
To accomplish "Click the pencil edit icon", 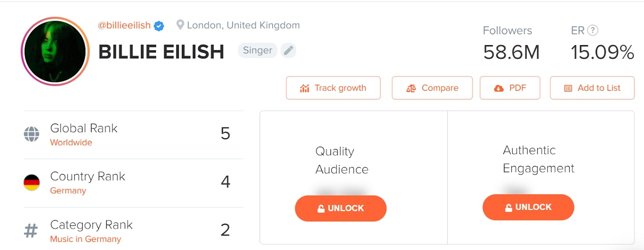I will tap(288, 50).
